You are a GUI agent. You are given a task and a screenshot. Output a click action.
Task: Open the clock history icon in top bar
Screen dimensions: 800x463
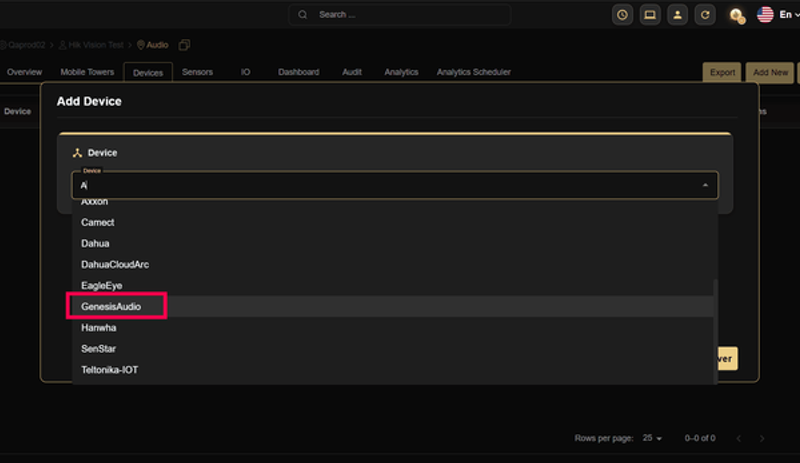[x=622, y=15]
